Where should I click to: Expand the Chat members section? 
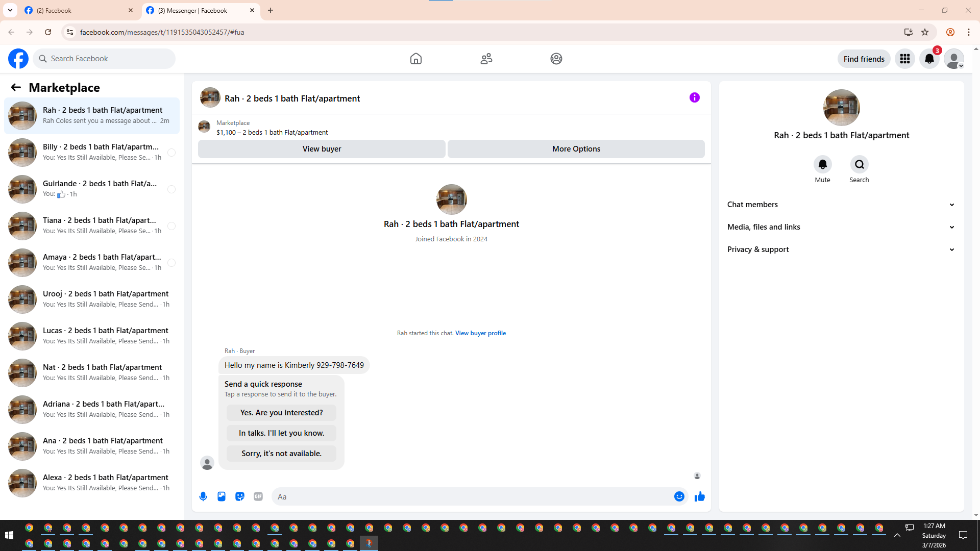(841, 205)
